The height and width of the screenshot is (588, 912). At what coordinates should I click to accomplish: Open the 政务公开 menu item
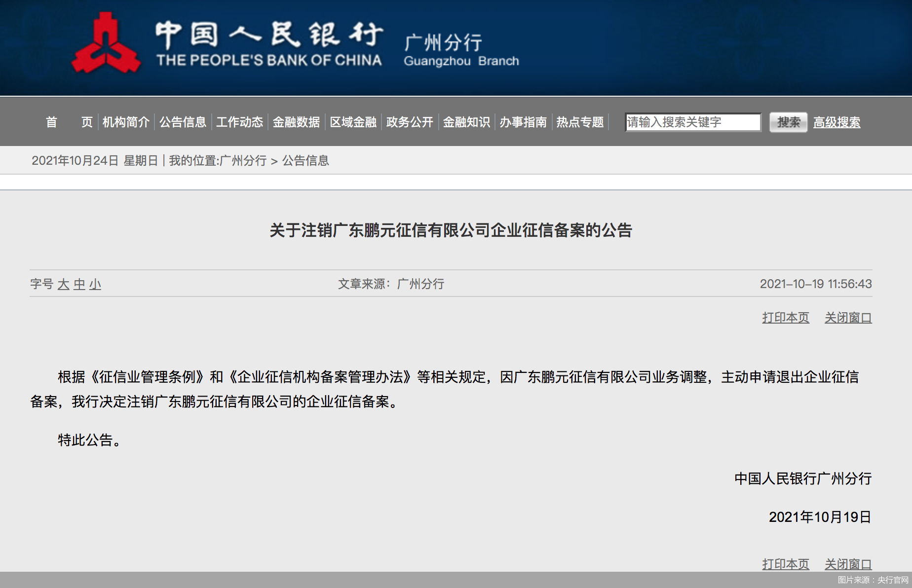coord(410,123)
